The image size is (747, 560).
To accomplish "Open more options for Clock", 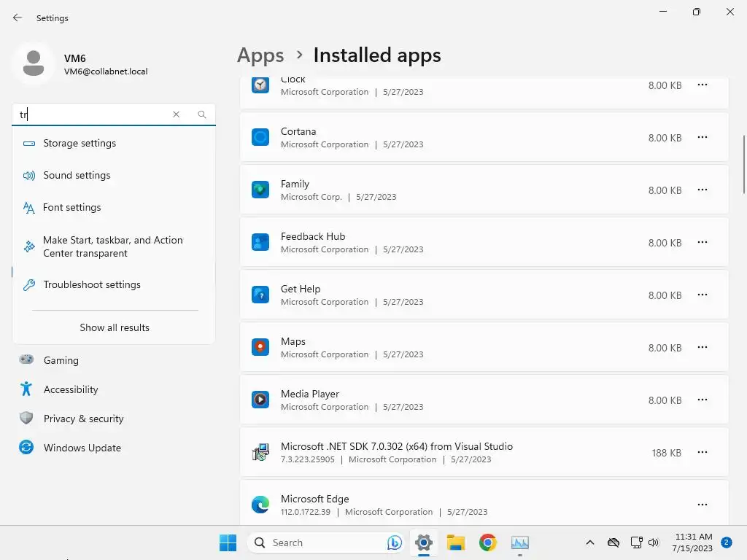I will point(703,85).
